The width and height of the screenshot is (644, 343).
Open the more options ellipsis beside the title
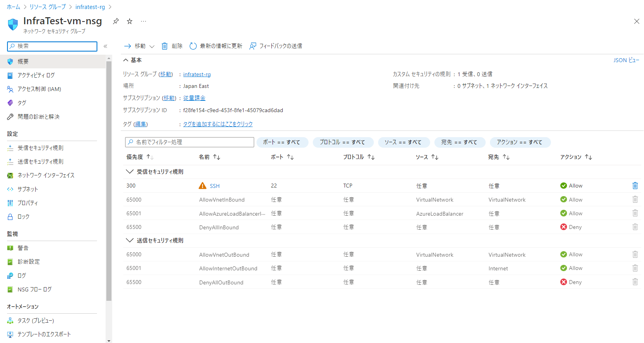(x=144, y=21)
